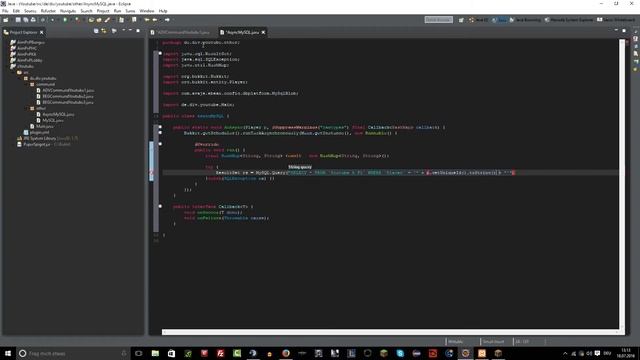Run the program with the green Run icon
This screenshot has width=640, height=360.
65,20
